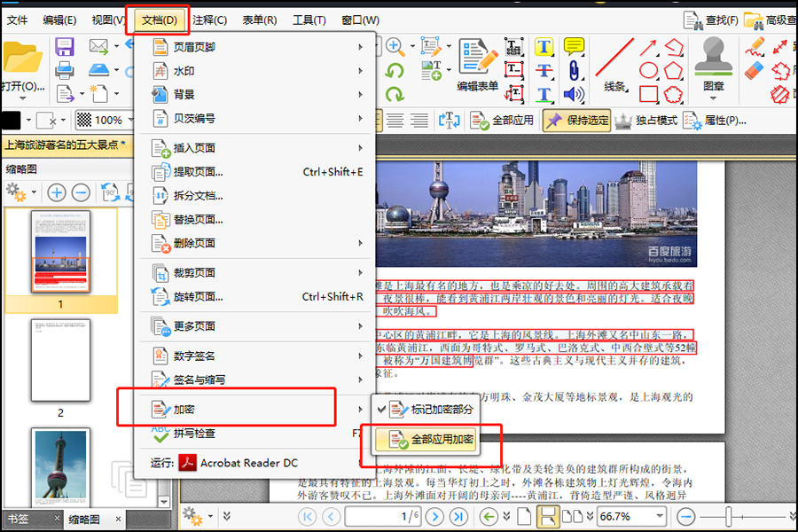Open the 注释(C) menu
Image resolution: width=798 pixels, height=532 pixels.
209,20
